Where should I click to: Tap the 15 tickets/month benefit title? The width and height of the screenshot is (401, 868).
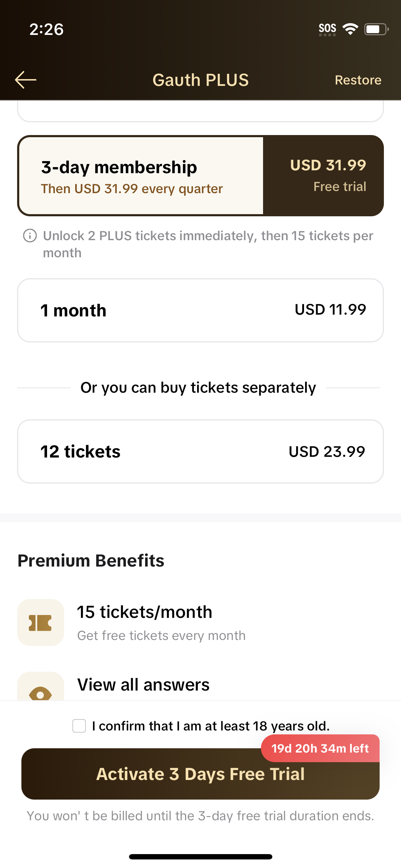(x=145, y=612)
